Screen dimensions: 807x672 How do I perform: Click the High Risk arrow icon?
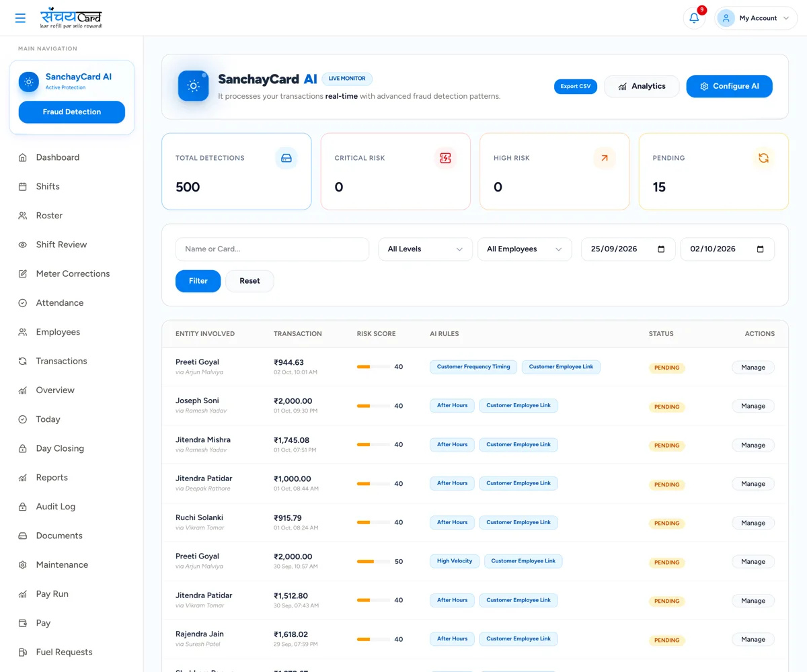coord(604,158)
